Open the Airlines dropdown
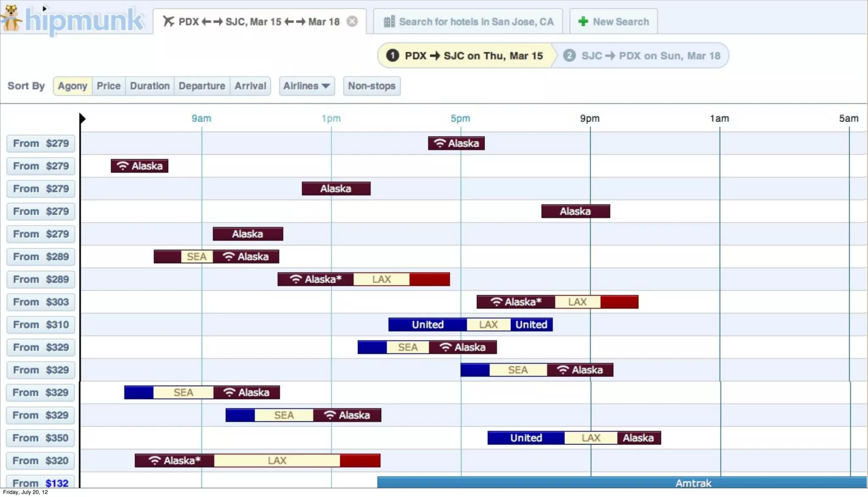868x497 pixels. (x=306, y=86)
